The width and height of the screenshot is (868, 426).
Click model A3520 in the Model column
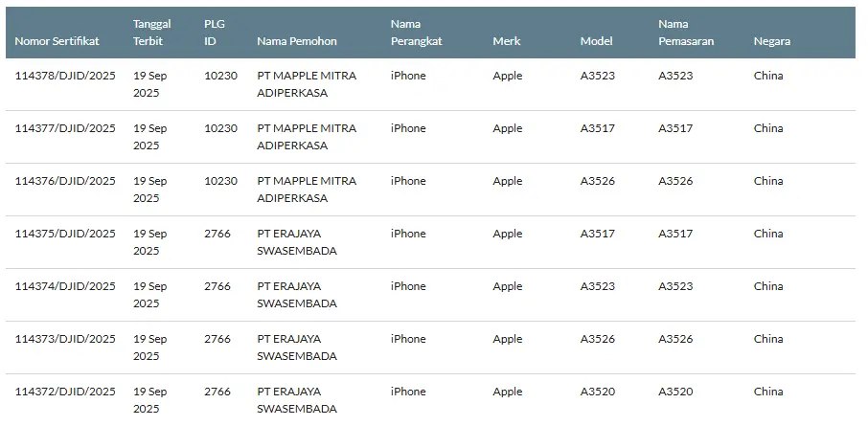coord(598,392)
